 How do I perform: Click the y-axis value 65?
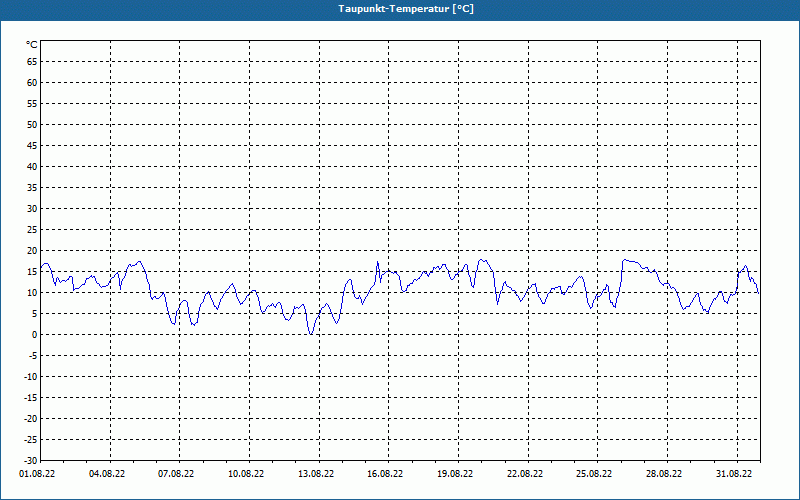pyautogui.click(x=32, y=61)
